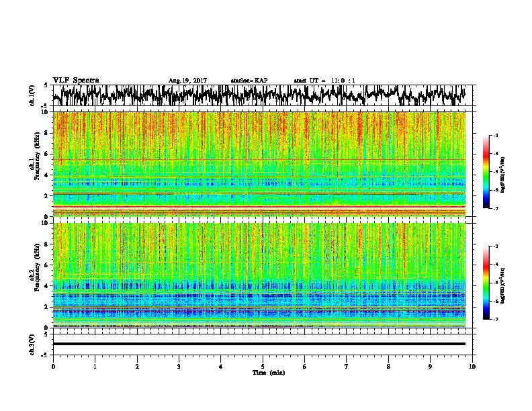The image size is (532, 411).
Task: Click the "start UT = 11: 0 : 1" text
Action: click(324, 81)
